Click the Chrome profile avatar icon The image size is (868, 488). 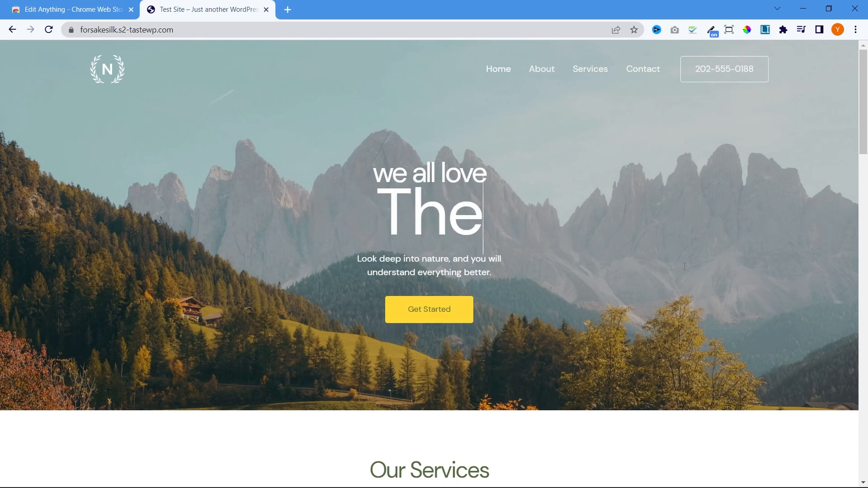(x=838, y=30)
